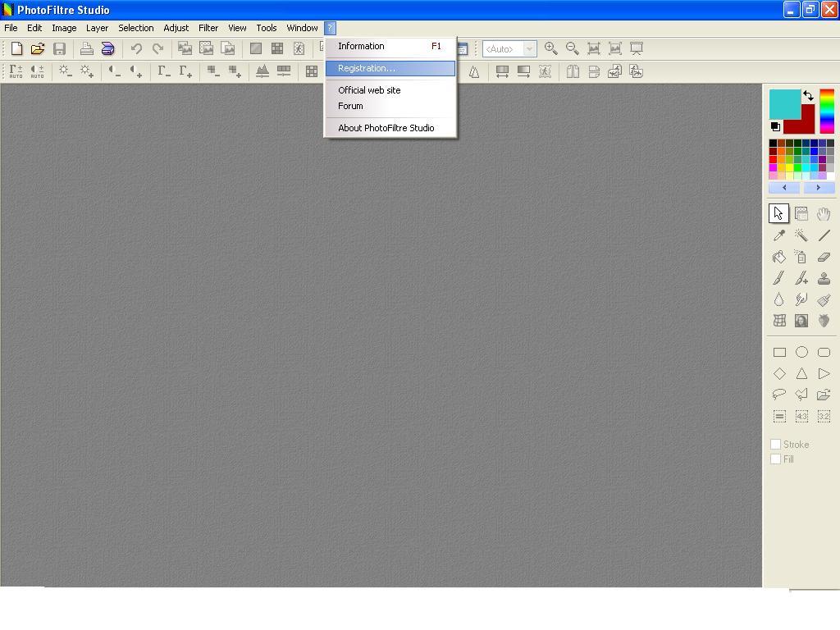Raise gamma with the gamma plus icon
The width and height of the screenshot is (840, 630).
tap(185, 71)
